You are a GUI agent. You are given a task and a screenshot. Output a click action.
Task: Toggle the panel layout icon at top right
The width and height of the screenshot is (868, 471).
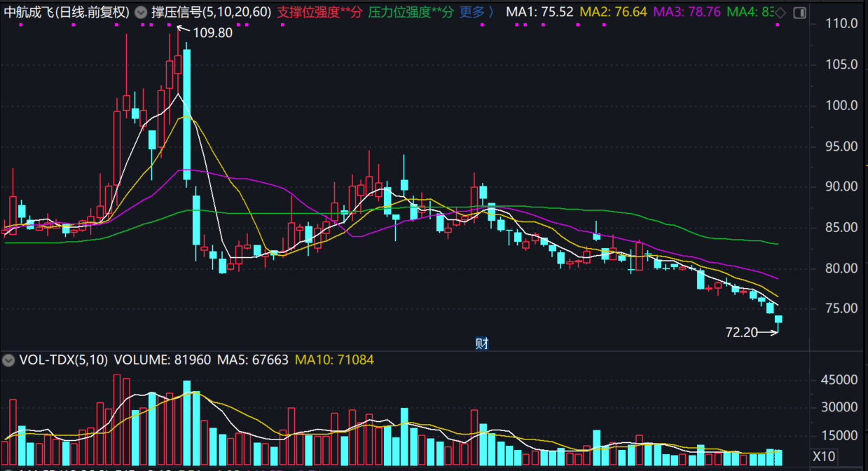(799, 13)
